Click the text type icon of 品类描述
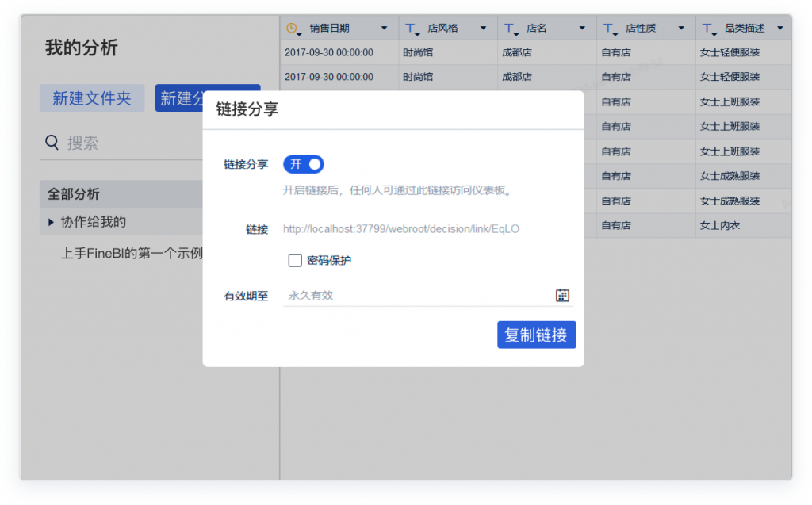This screenshot has width=812, height=505. pyautogui.click(x=709, y=29)
